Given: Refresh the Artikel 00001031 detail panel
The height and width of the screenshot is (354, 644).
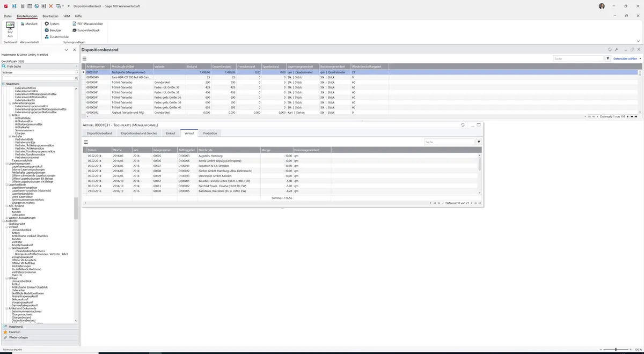Looking at the screenshot, I should (x=463, y=125).
